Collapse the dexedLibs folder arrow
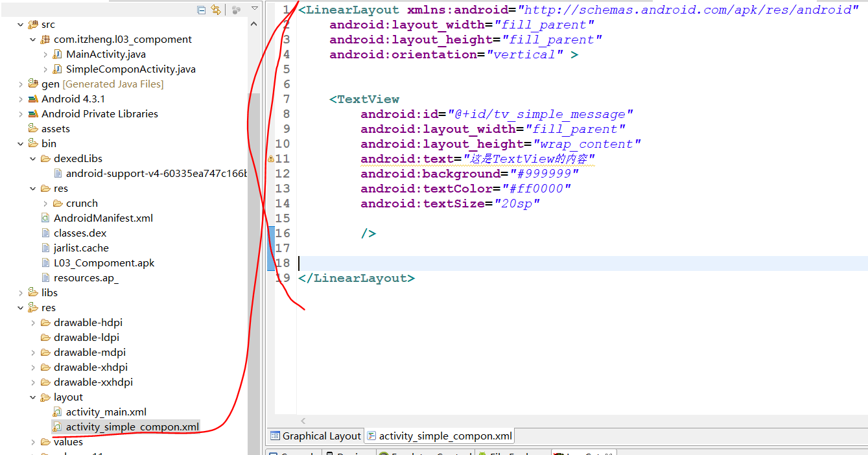Viewport: 868px width, 455px height. pyautogui.click(x=33, y=159)
